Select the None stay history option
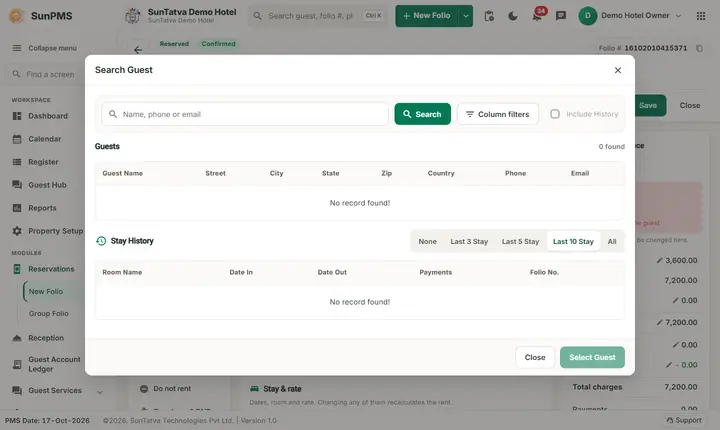Image resolution: width=720 pixels, height=430 pixels. pyautogui.click(x=428, y=241)
